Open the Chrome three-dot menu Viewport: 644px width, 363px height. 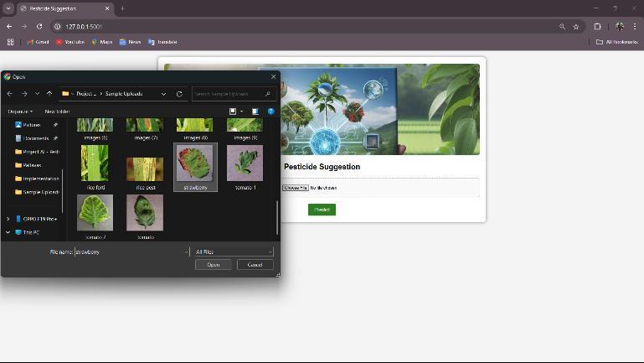coord(635,27)
